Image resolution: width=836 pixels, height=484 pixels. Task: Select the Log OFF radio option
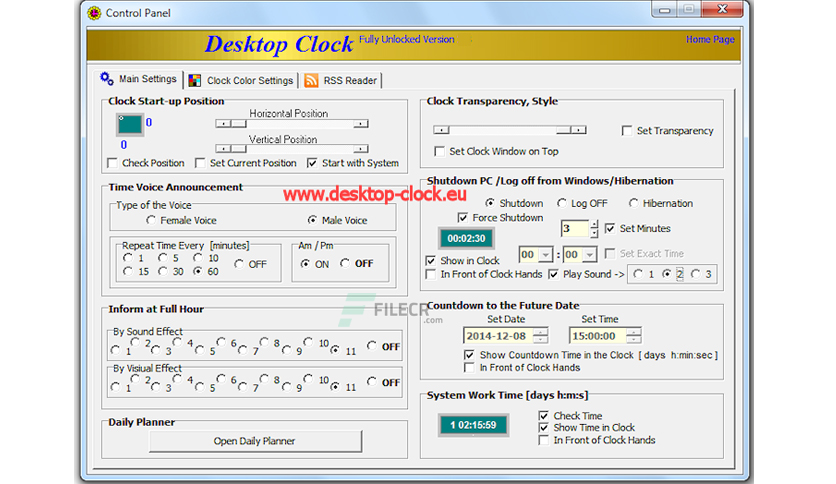pos(561,203)
